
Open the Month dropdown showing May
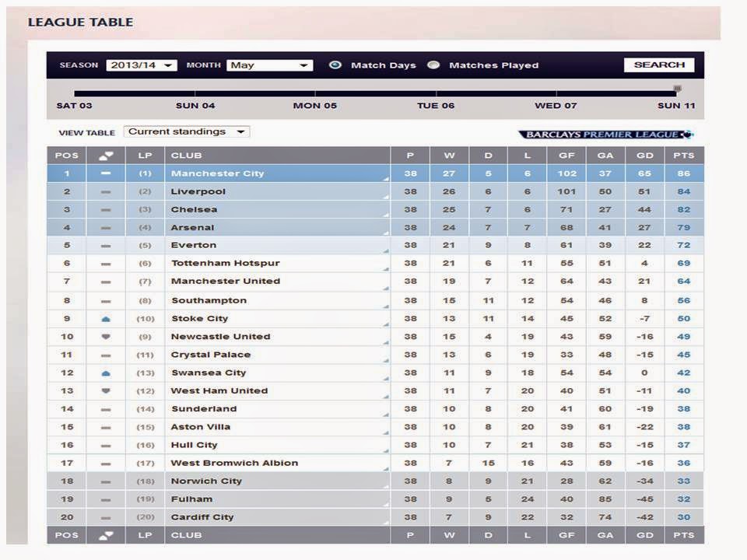pyautogui.click(x=270, y=65)
